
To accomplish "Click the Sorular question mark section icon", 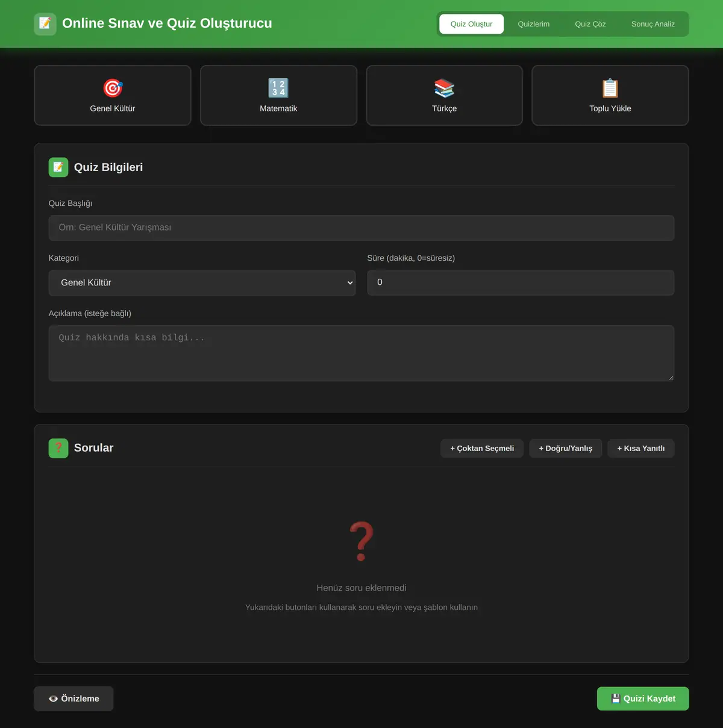I will coord(58,448).
